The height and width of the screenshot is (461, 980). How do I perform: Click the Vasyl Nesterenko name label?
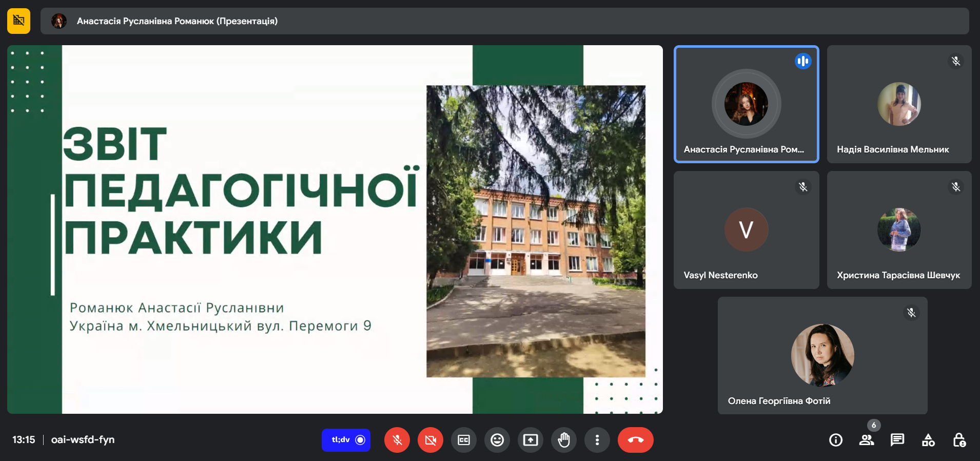pos(720,275)
